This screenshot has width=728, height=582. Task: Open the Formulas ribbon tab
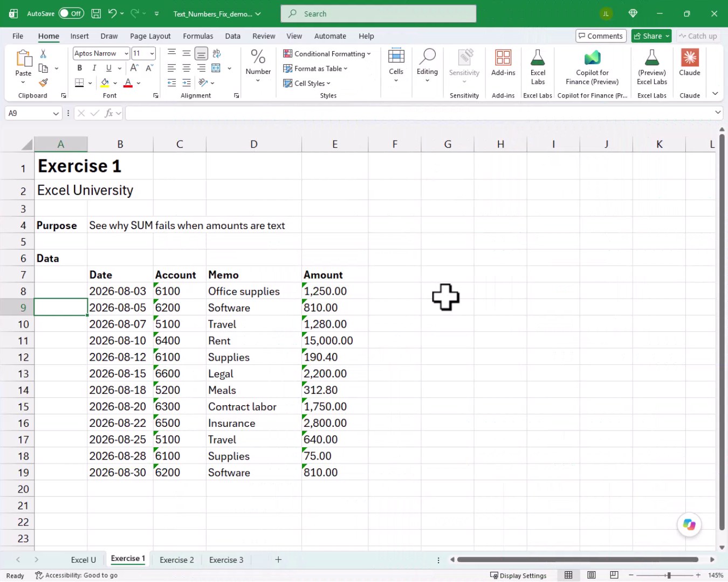(x=198, y=36)
